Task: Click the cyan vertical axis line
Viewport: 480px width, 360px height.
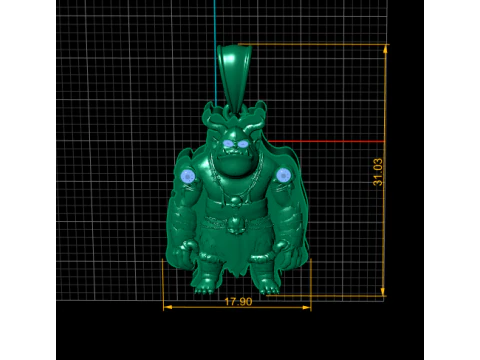Action: 215,53
